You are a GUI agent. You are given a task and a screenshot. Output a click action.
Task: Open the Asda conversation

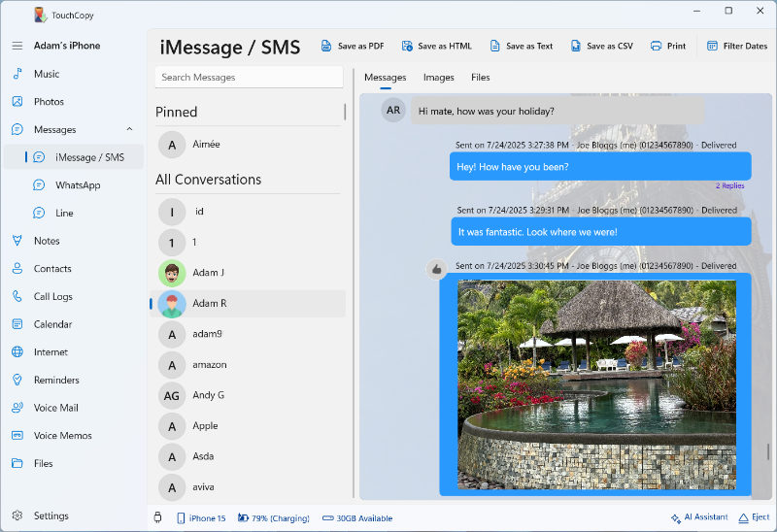point(248,456)
